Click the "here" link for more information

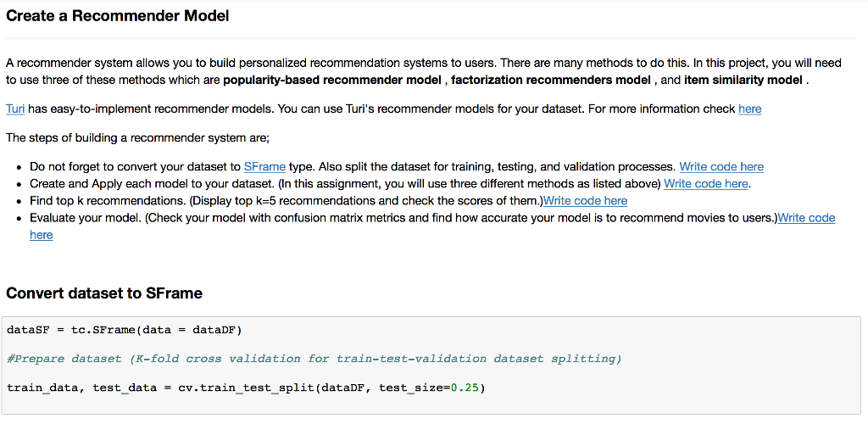pyautogui.click(x=749, y=109)
